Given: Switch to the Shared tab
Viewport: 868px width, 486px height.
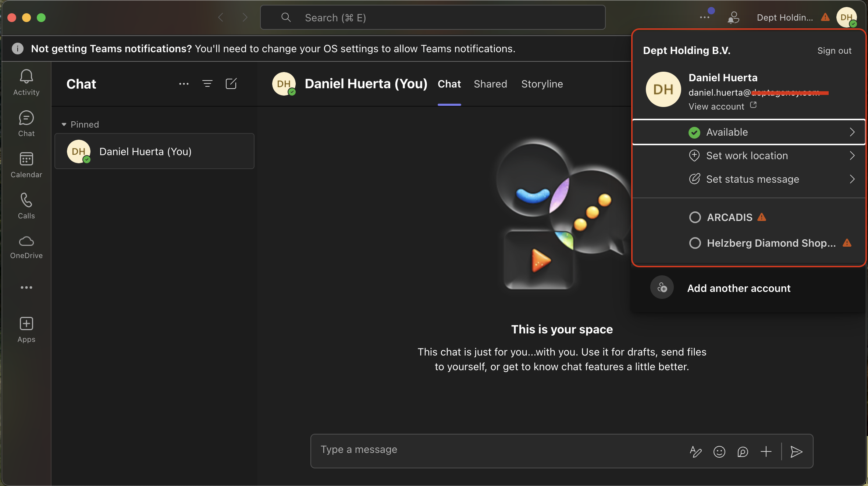Looking at the screenshot, I should 490,84.
